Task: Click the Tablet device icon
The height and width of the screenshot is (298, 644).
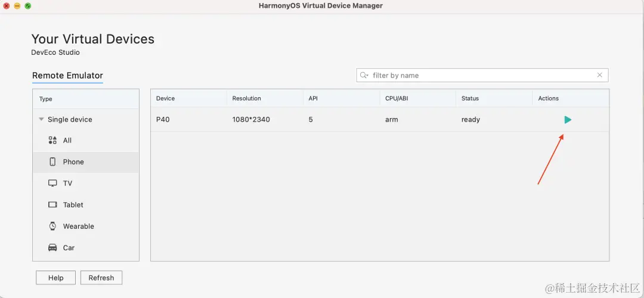Action: coord(52,204)
